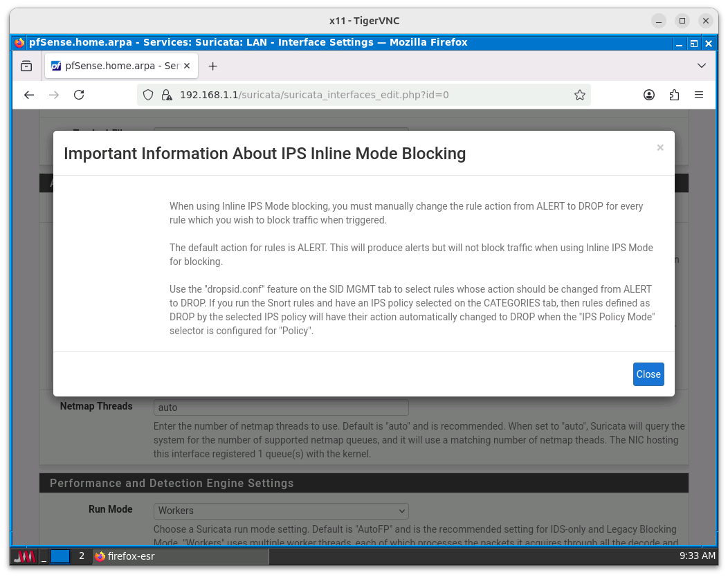The image size is (728, 577).
Task: Close the pfSense.home.arpa tab
Action: [x=187, y=66]
